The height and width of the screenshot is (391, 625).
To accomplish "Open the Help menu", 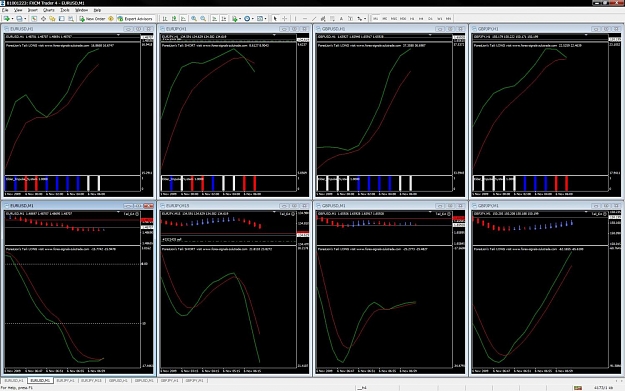I will tap(97, 10).
